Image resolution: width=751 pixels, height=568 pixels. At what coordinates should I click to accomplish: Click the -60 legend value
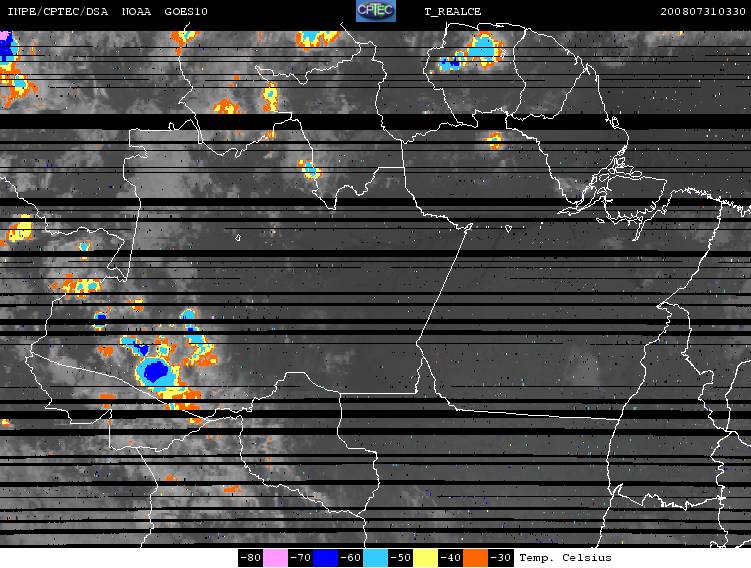click(x=350, y=558)
